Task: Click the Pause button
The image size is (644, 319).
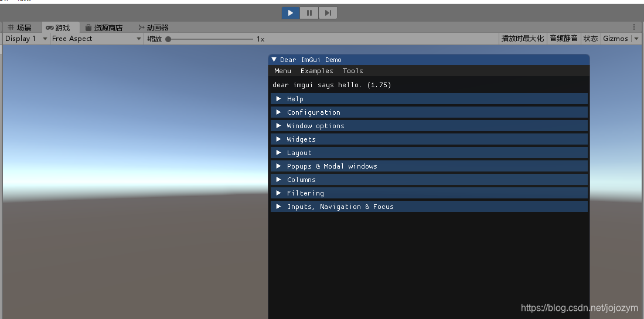Action: (309, 13)
